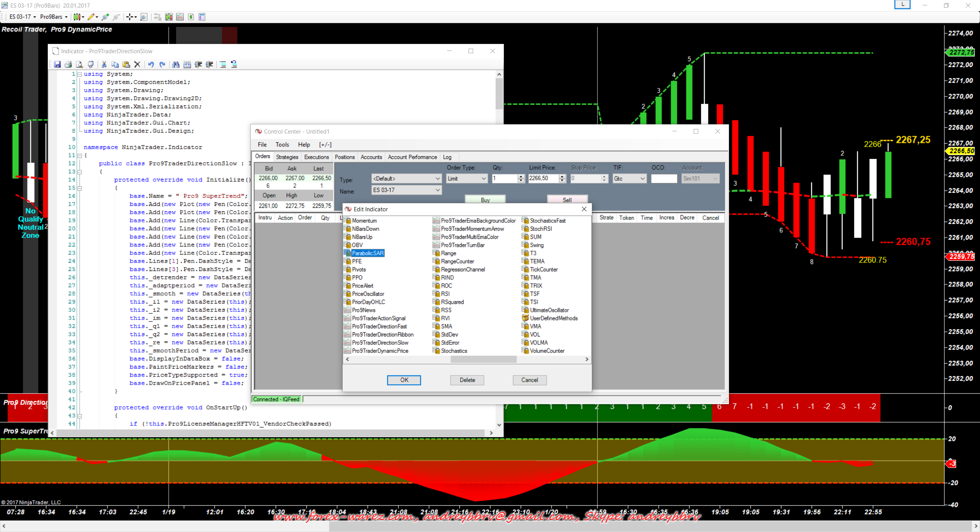Viewport: 980px width, 532px height.
Task: Open the ES 03-17 instrument name dropdown
Action: click(438, 190)
